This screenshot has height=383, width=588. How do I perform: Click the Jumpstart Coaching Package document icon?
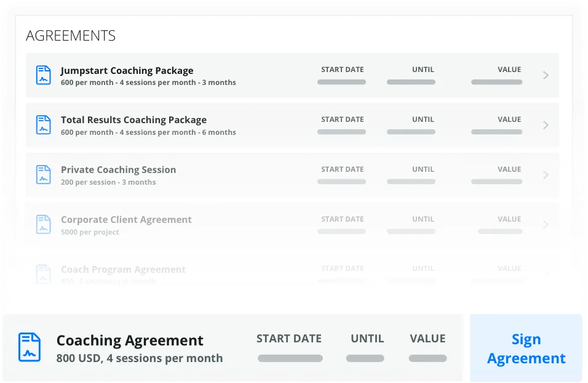coord(43,75)
